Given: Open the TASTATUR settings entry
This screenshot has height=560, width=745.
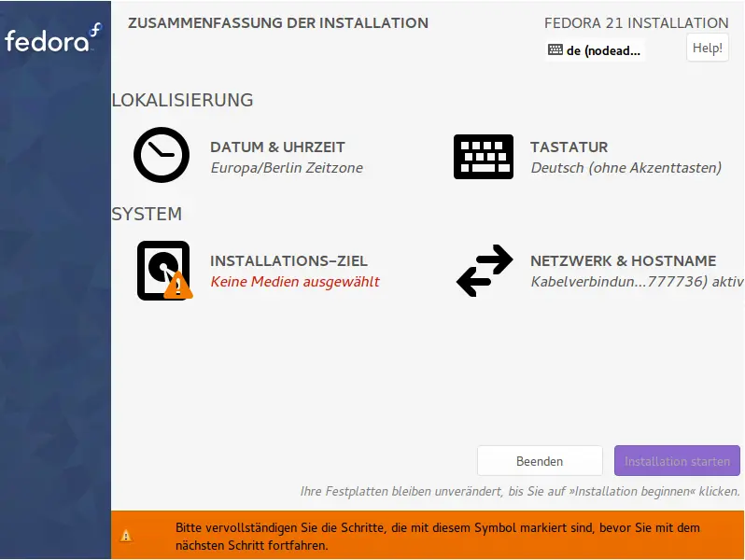Looking at the screenshot, I should [569, 147].
